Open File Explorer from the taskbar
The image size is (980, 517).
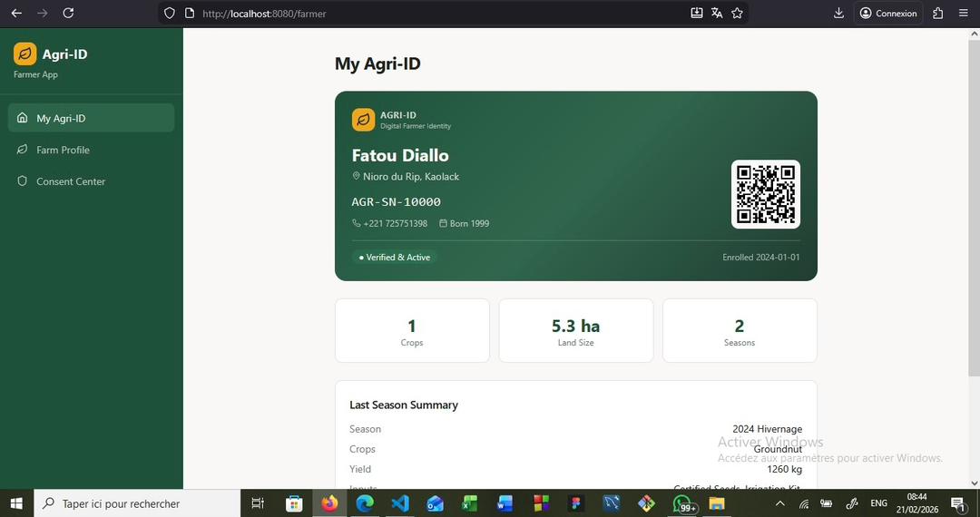(716, 503)
